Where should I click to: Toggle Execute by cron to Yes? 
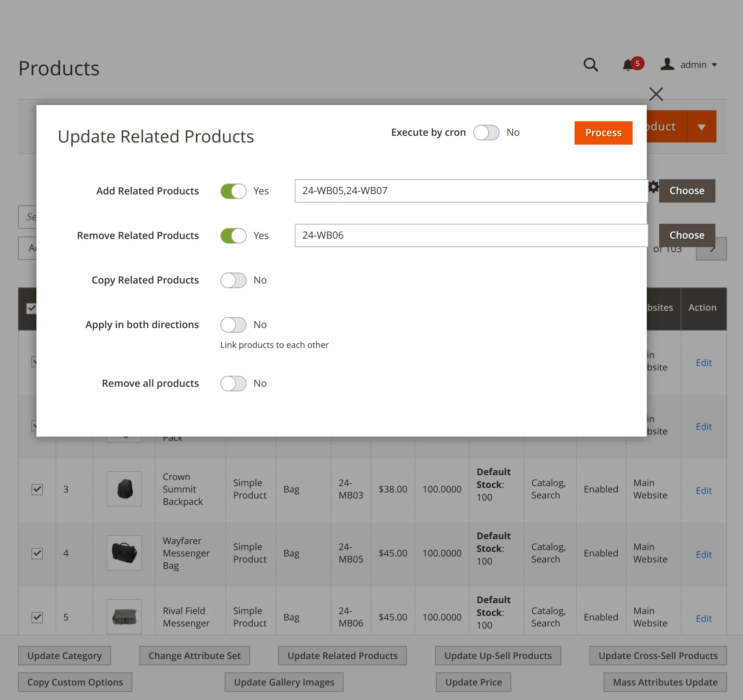(x=486, y=132)
